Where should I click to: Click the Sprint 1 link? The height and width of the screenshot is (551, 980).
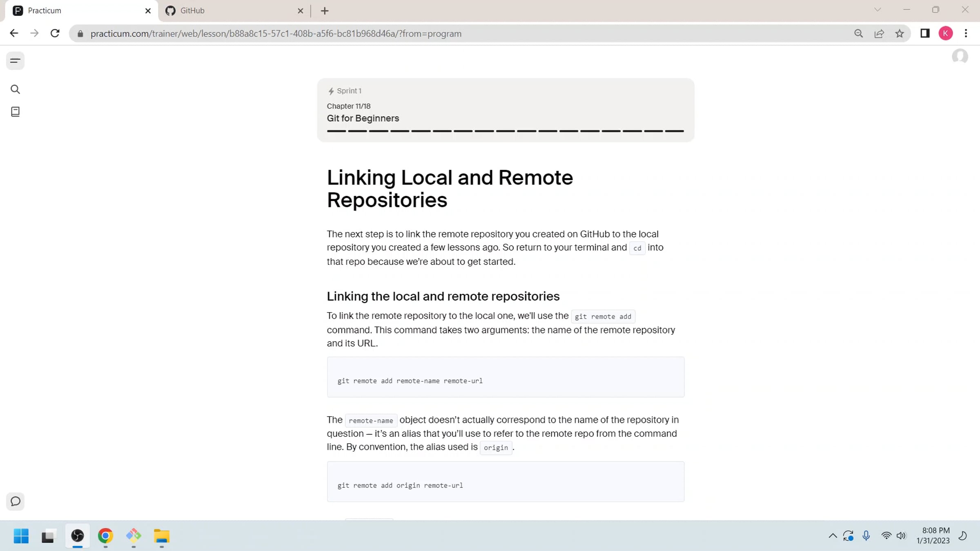(x=349, y=91)
